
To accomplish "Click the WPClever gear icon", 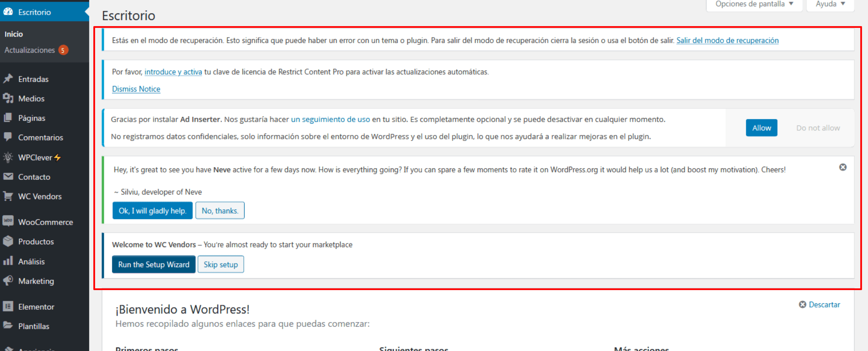I will click(8, 157).
